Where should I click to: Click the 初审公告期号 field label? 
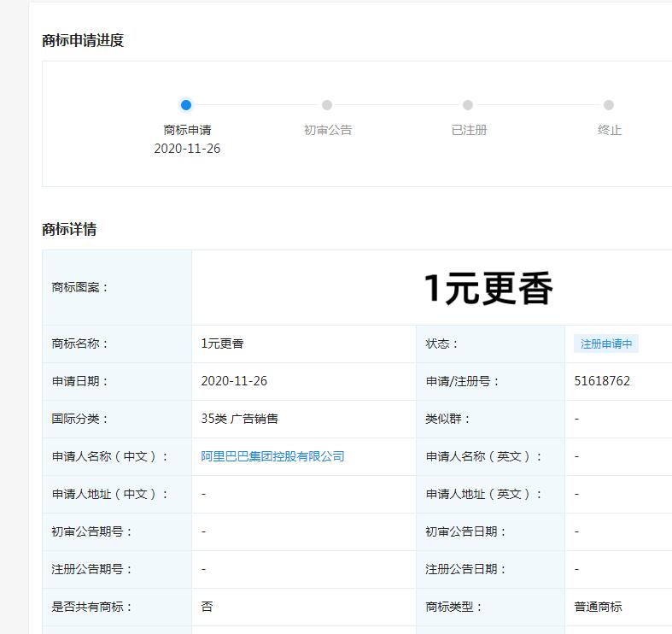click(x=91, y=531)
